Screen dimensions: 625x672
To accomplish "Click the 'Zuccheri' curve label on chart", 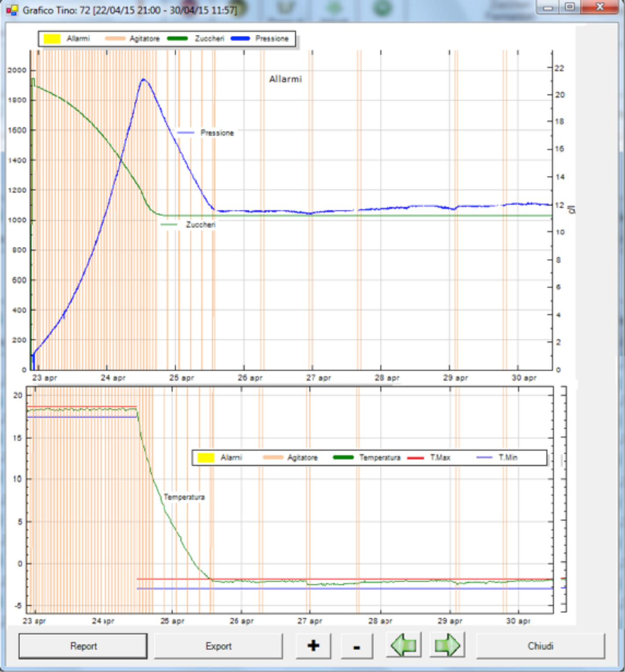I will tap(200, 225).
